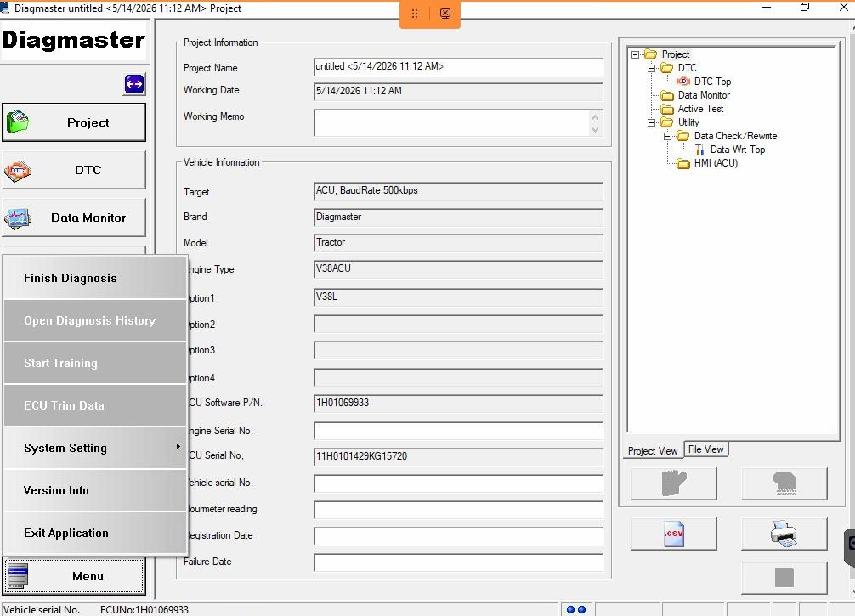This screenshot has height=616, width=855.
Task: Click the Target field showing ACU BaudRate
Action: pos(459,191)
